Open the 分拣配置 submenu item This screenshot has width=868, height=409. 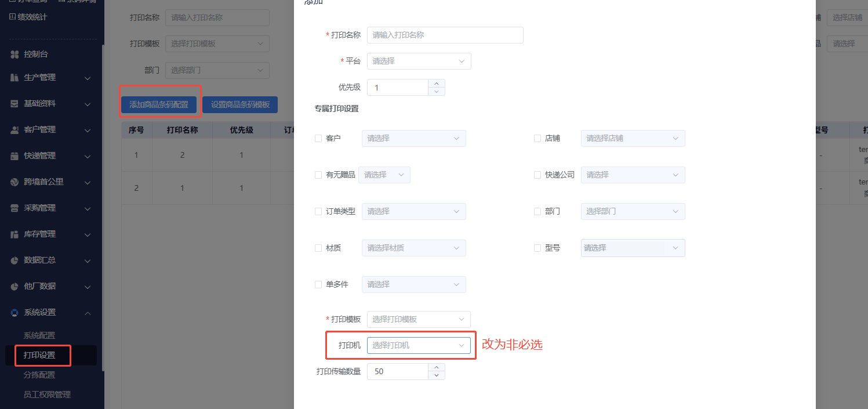tap(39, 375)
